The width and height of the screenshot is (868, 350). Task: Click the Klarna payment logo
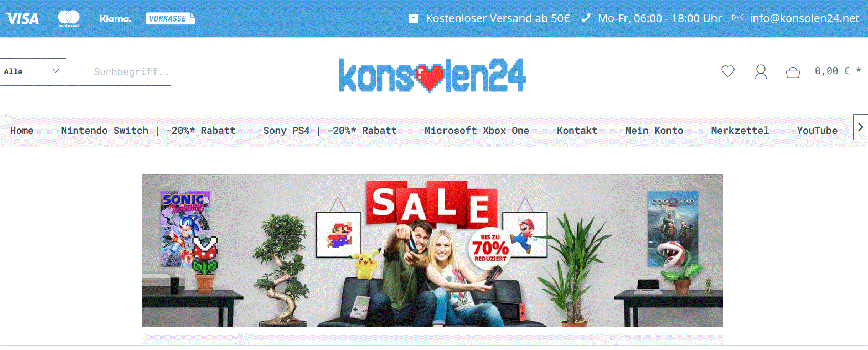pyautogui.click(x=115, y=19)
